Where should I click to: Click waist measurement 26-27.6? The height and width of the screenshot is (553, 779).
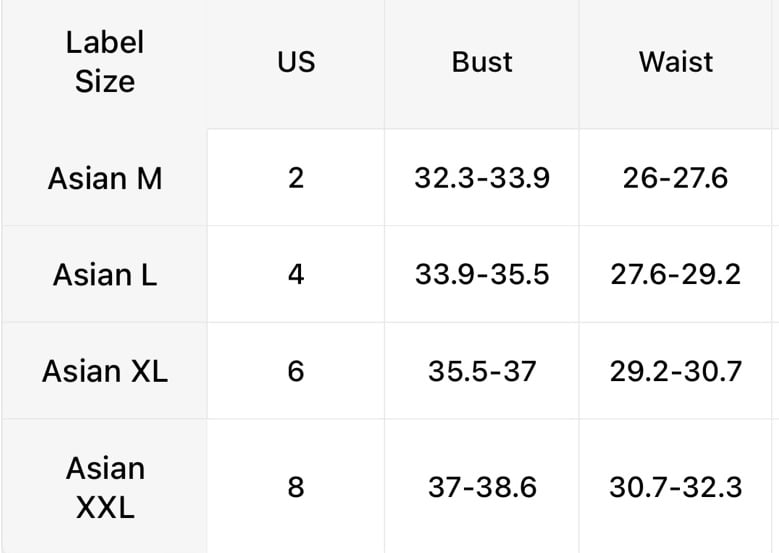point(676,178)
